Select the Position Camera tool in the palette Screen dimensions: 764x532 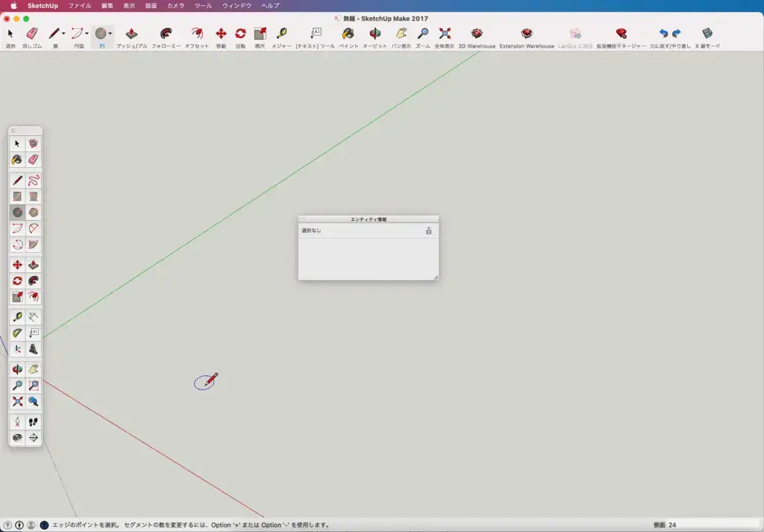[18, 422]
